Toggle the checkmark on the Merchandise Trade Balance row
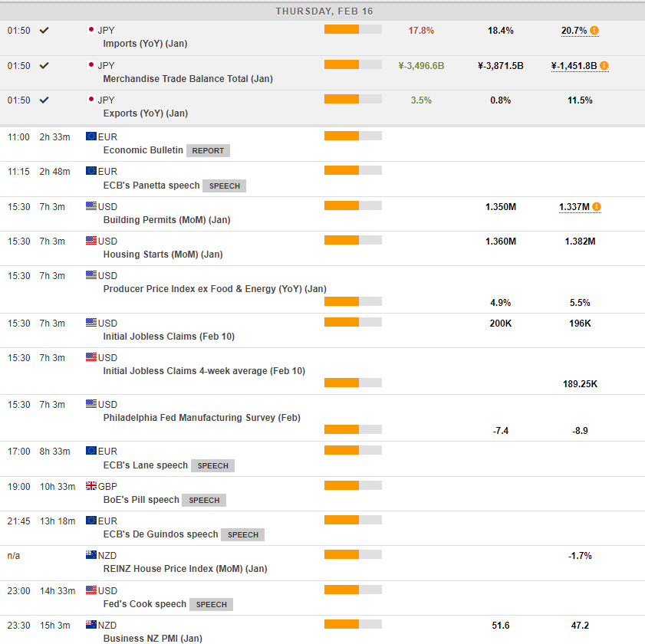The height and width of the screenshot is (644, 645). (44, 66)
